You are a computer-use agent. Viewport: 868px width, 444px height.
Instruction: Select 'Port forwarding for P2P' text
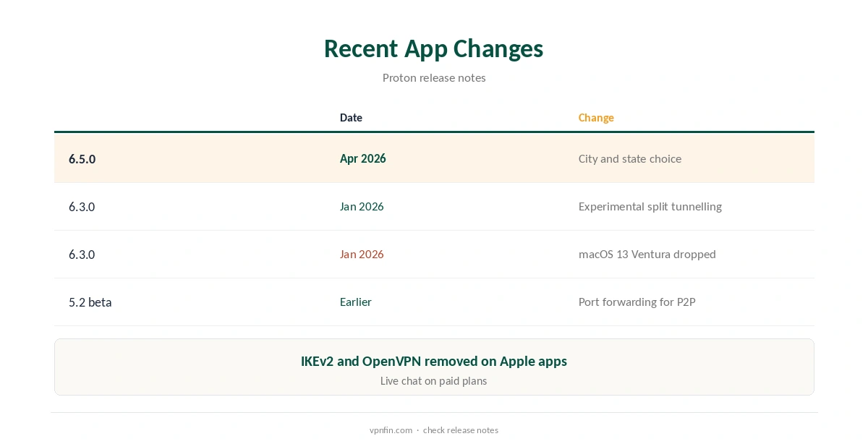coord(637,302)
